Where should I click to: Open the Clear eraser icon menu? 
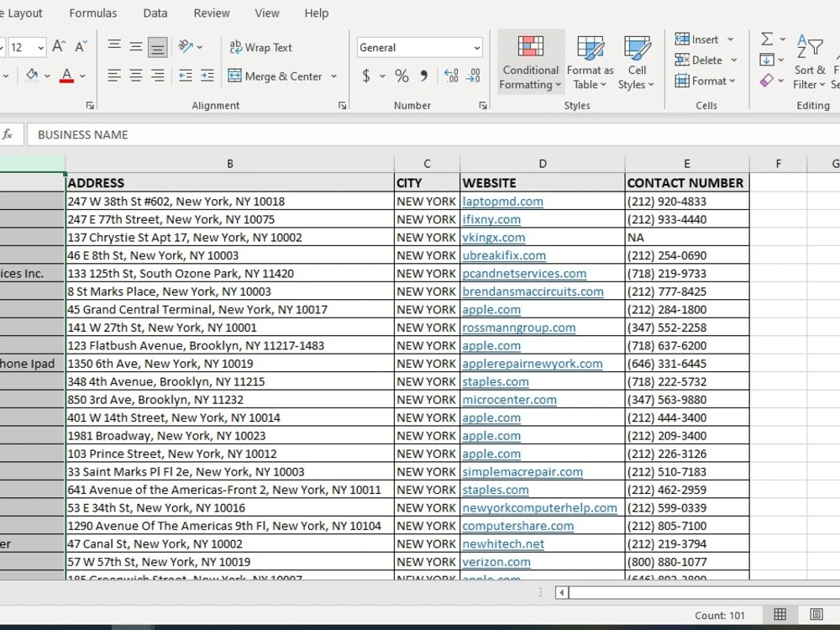pyautogui.click(x=772, y=81)
